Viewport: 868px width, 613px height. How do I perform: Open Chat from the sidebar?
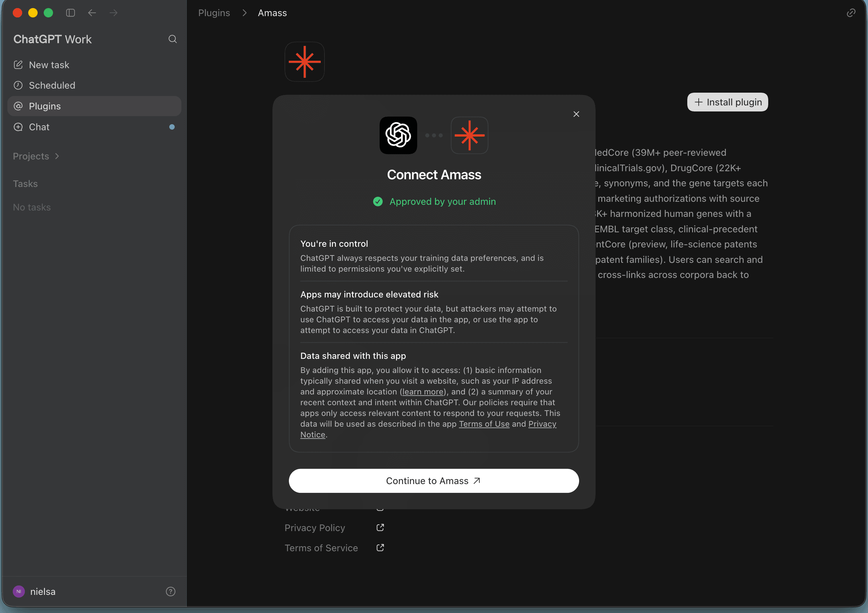point(94,127)
